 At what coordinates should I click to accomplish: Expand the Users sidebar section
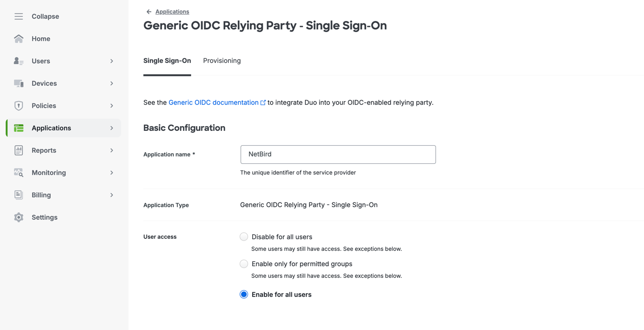pyautogui.click(x=112, y=61)
